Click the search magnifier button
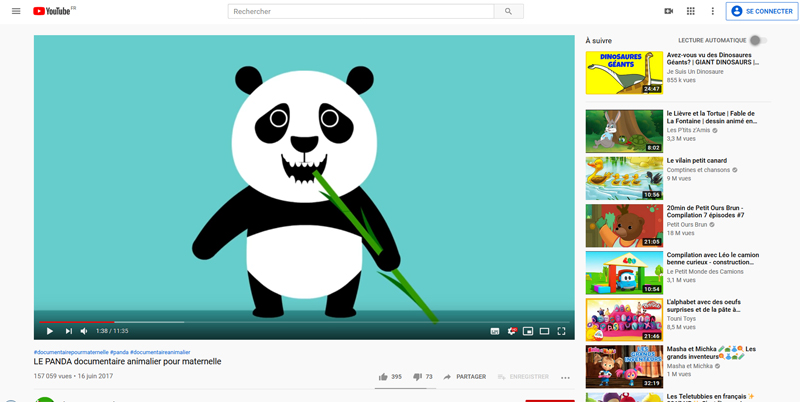800x402 pixels. coord(508,11)
